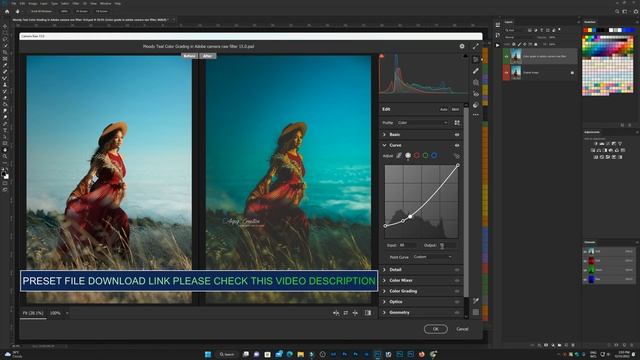640x360 pixels.
Task: Click the curve Input value field
Action: pos(407,245)
